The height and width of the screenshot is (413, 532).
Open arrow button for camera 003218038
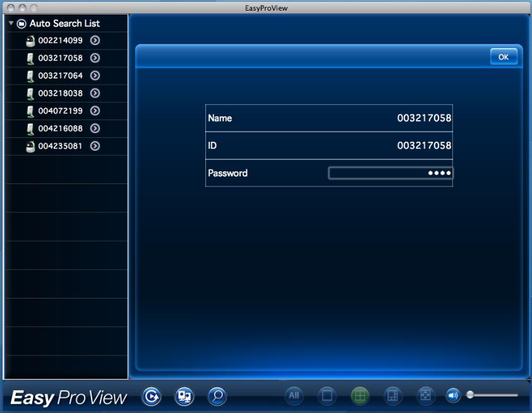pyautogui.click(x=95, y=93)
